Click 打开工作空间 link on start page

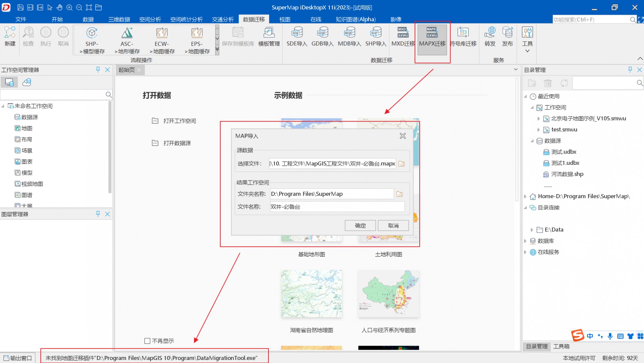pos(180,121)
